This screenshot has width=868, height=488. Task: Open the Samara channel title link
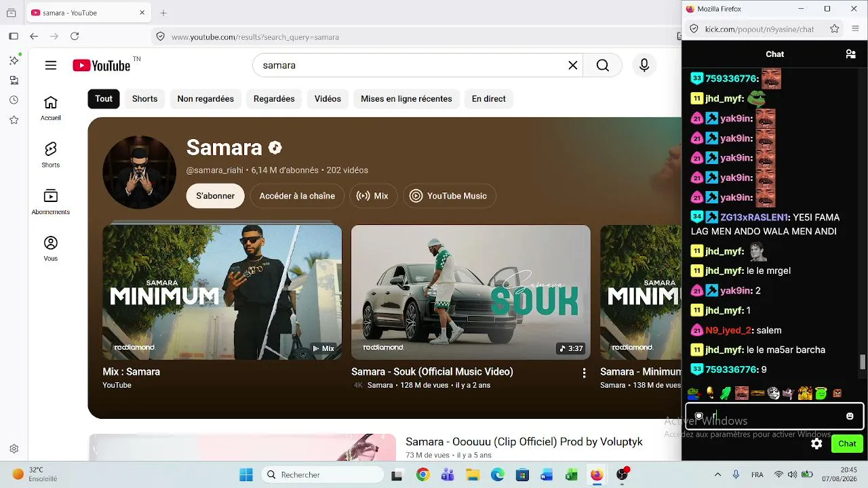tap(224, 147)
